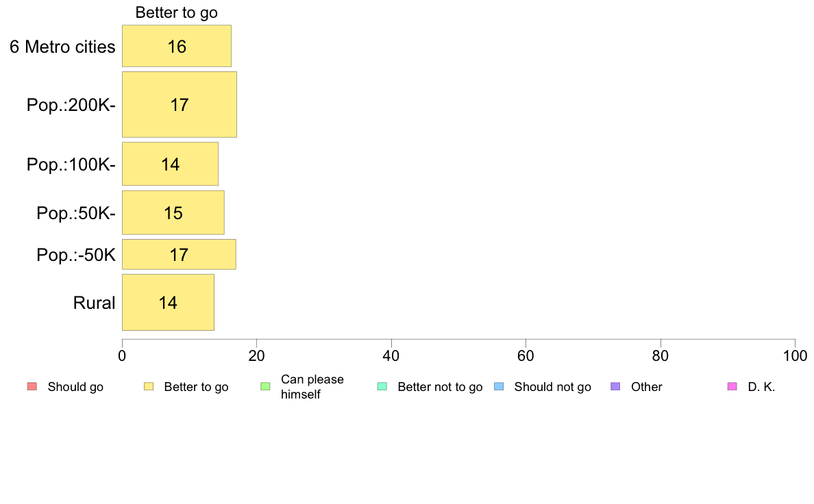
Task: Click the Can please himself legend text
Action: [312, 387]
